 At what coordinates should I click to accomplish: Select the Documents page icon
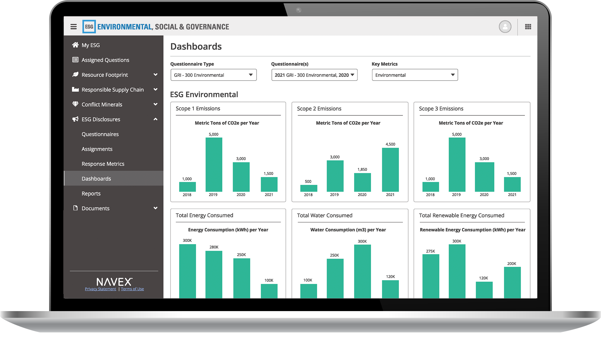coord(75,208)
